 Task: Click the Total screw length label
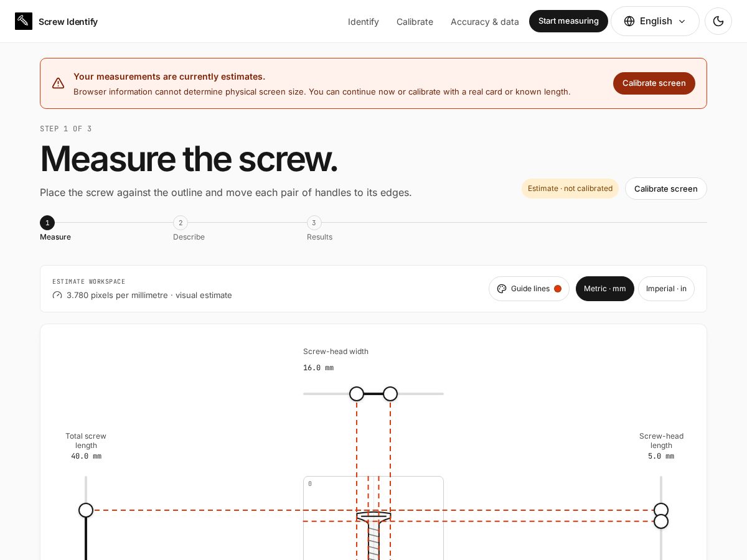[86, 441]
